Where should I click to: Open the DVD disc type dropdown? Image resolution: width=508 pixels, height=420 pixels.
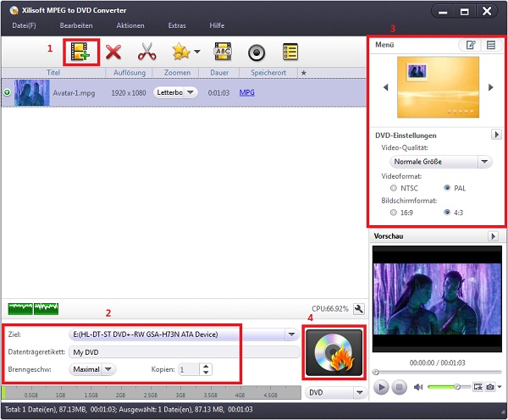336,392
